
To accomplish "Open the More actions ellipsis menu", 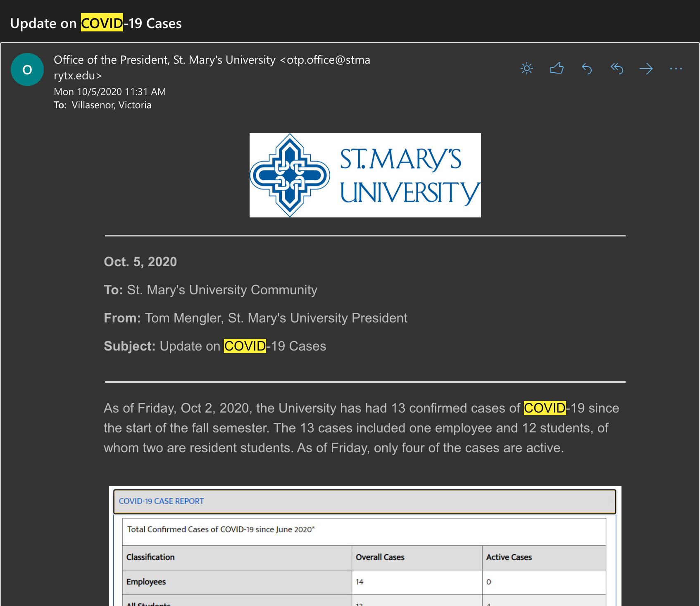I will click(676, 68).
